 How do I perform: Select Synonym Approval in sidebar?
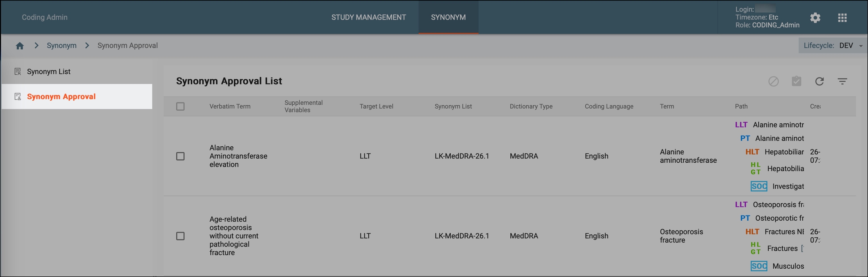click(77, 97)
